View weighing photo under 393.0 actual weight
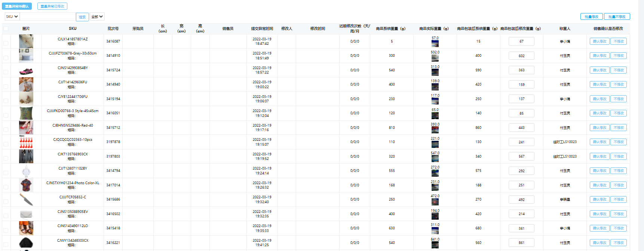 tap(435, 130)
